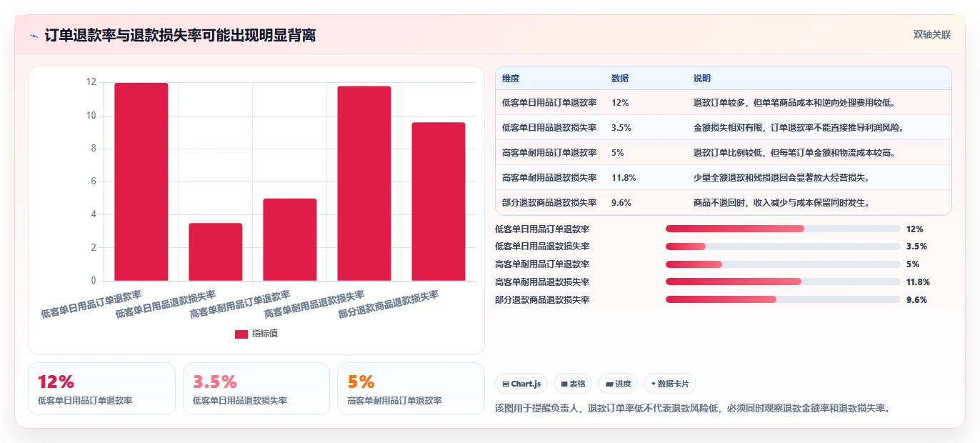Viewport: 980px width, 443px height.
Task: Click the y-axis label 12
Action: point(91,82)
